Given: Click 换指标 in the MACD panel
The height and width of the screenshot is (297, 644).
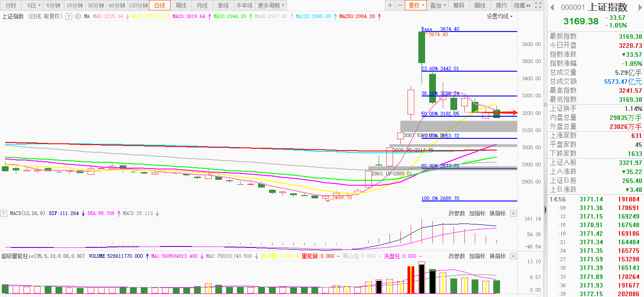Looking at the screenshot, I should pyautogui.click(x=497, y=213).
